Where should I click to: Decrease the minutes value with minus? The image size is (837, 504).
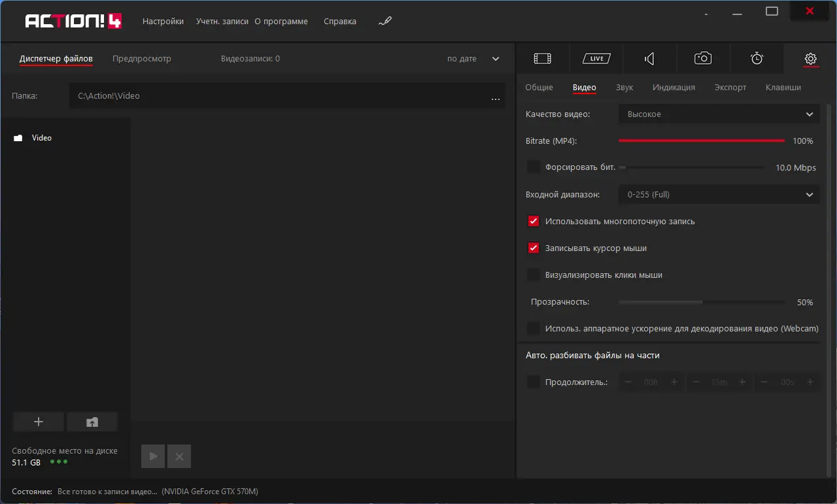696,382
